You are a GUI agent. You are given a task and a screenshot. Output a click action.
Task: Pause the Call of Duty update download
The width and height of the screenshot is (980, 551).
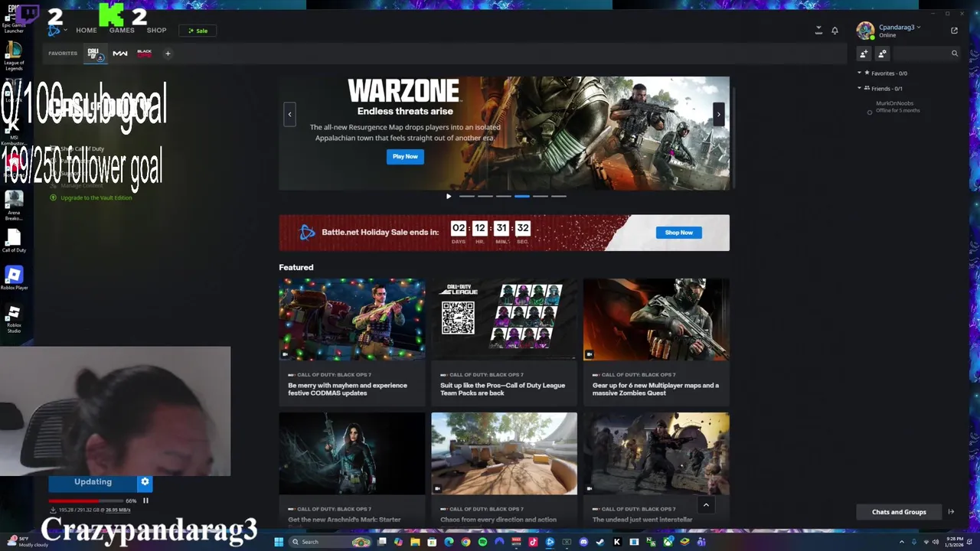(145, 500)
